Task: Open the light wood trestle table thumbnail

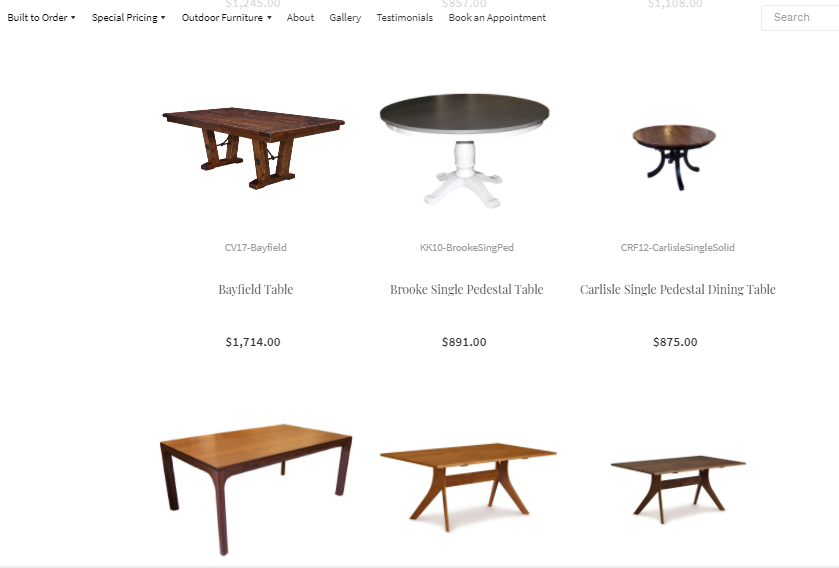Action: 468,487
